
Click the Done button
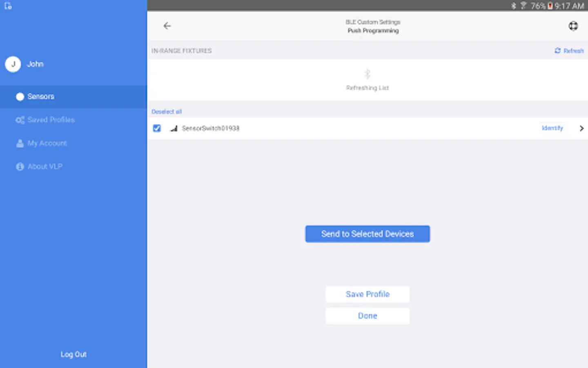(x=367, y=316)
